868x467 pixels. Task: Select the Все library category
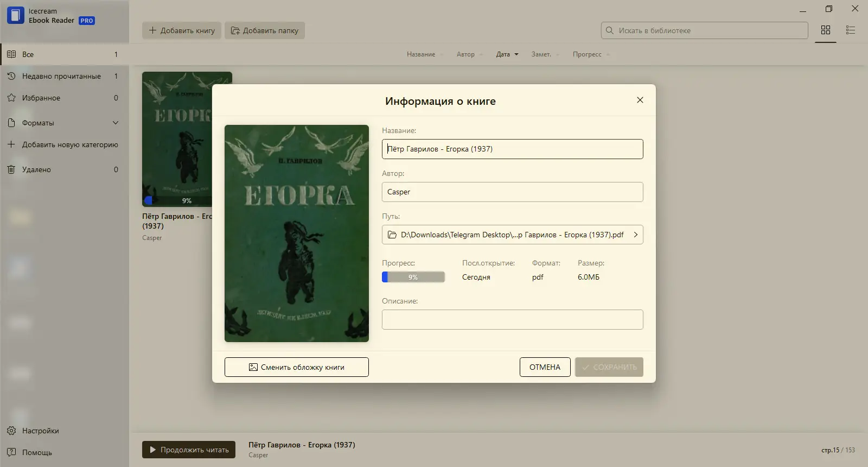tap(65, 54)
